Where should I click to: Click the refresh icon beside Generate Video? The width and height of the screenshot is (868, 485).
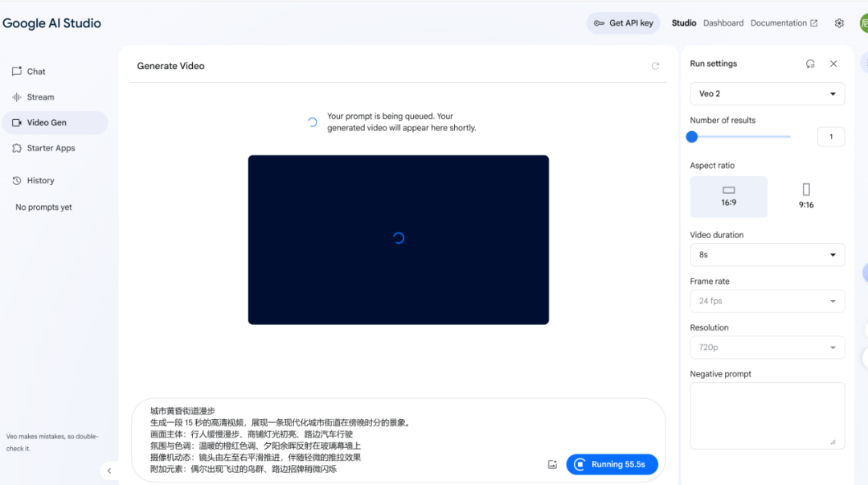click(656, 66)
